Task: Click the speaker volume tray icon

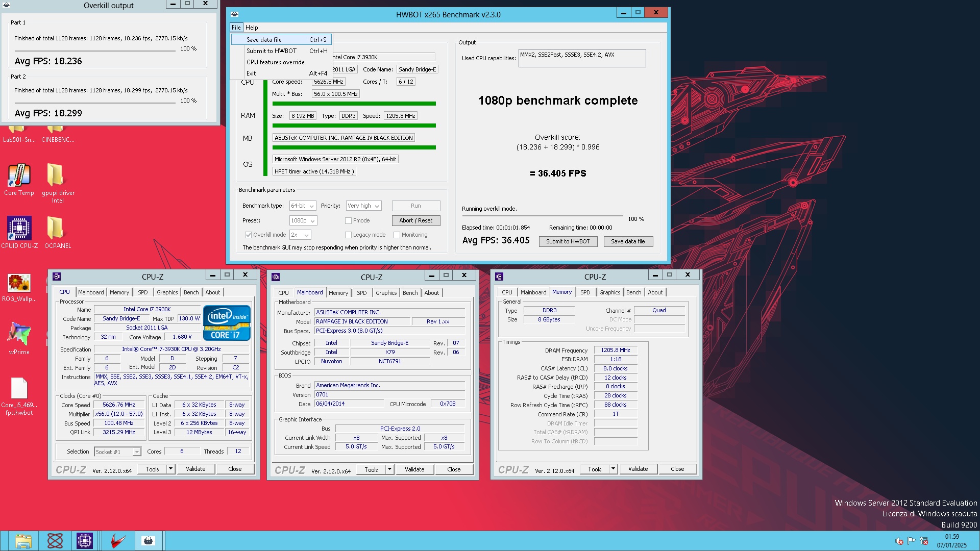Action: (899, 541)
